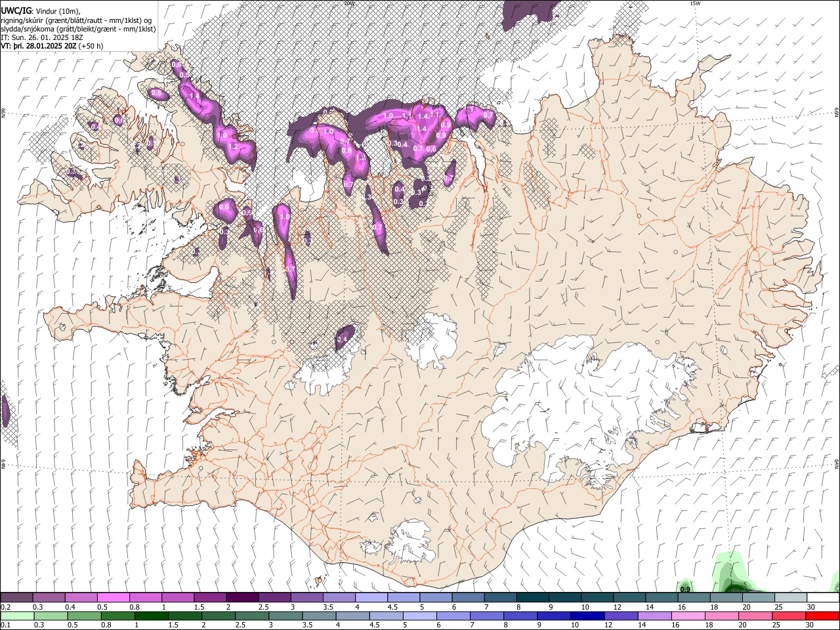Select the light pink swatch starting at 16
Image resolution: width=840 pixels, height=630 pixels.
(x=688, y=616)
